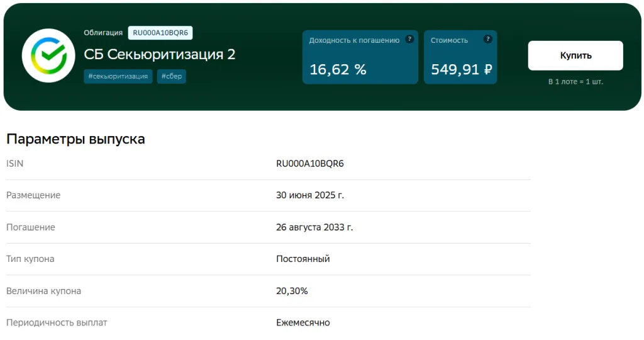Click the Параметры выпуска heading
644x340 pixels.
click(x=75, y=139)
